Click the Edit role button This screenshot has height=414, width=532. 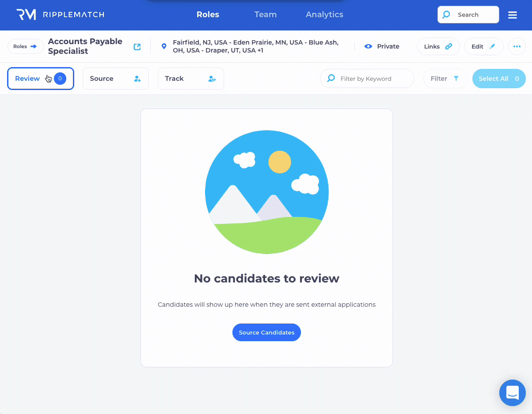[x=483, y=46]
